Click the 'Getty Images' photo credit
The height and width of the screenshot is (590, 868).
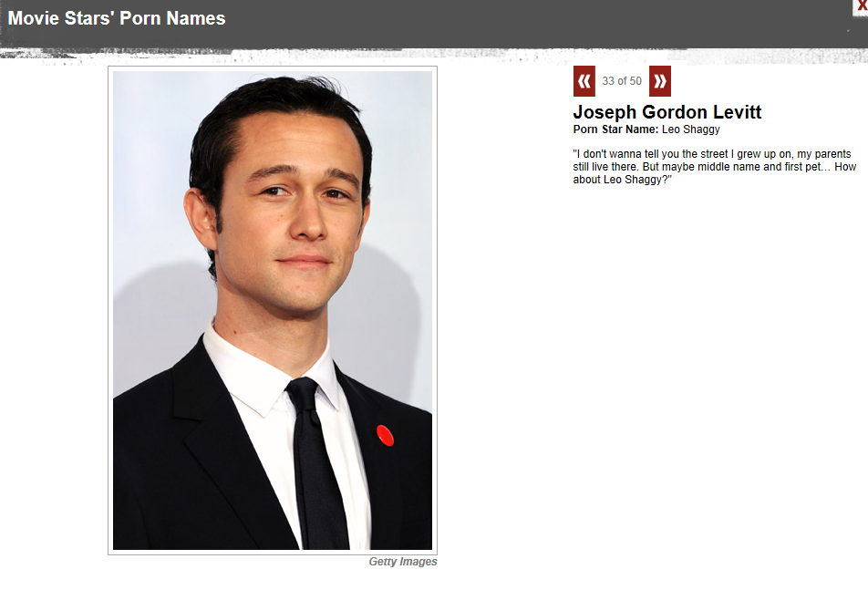[403, 561]
